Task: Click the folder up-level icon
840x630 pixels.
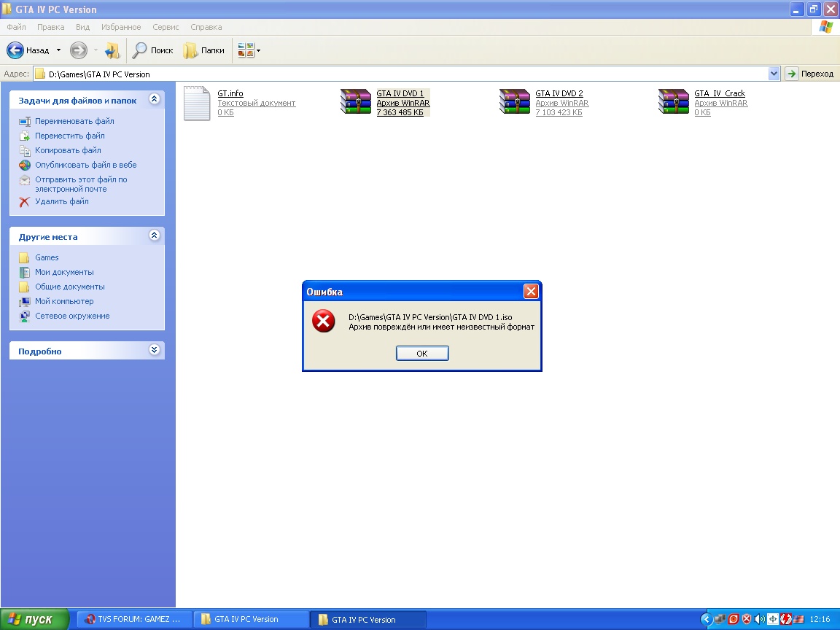Action: pos(112,50)
